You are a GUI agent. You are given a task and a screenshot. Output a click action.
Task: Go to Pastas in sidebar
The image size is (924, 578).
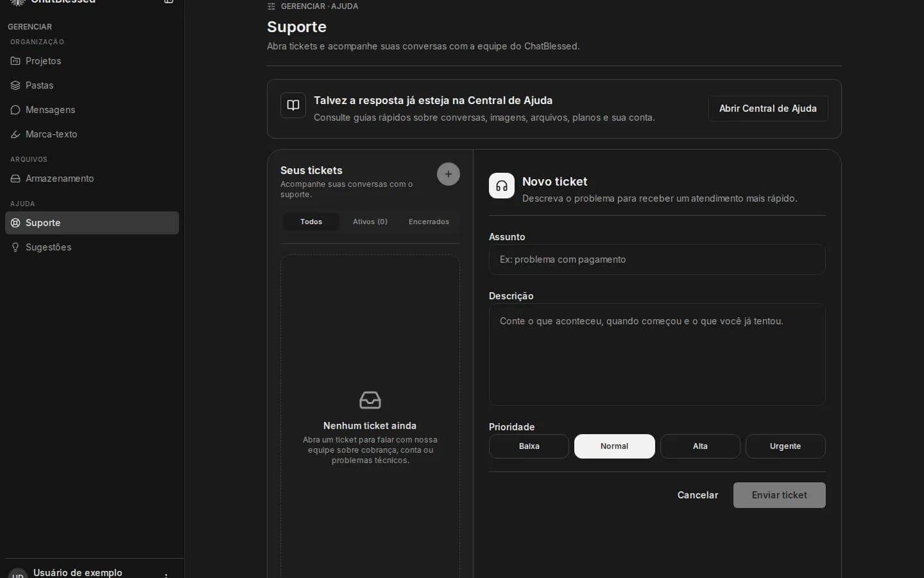(x=92, y=85)
